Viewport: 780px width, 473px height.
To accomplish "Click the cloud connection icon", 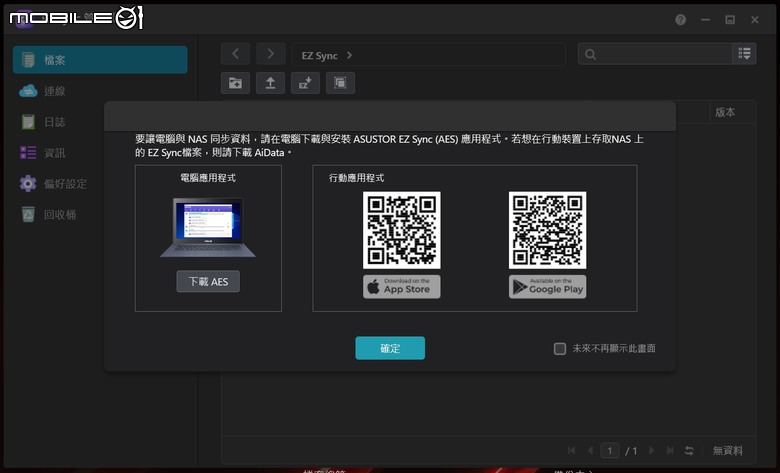I will (x=28, y=91).
